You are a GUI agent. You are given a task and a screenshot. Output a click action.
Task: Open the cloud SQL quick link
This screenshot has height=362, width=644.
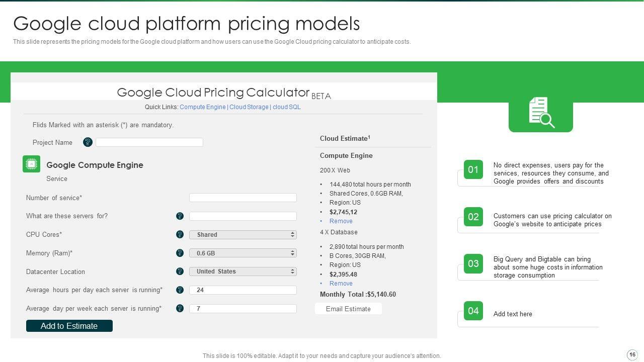(x=286, y=107)
